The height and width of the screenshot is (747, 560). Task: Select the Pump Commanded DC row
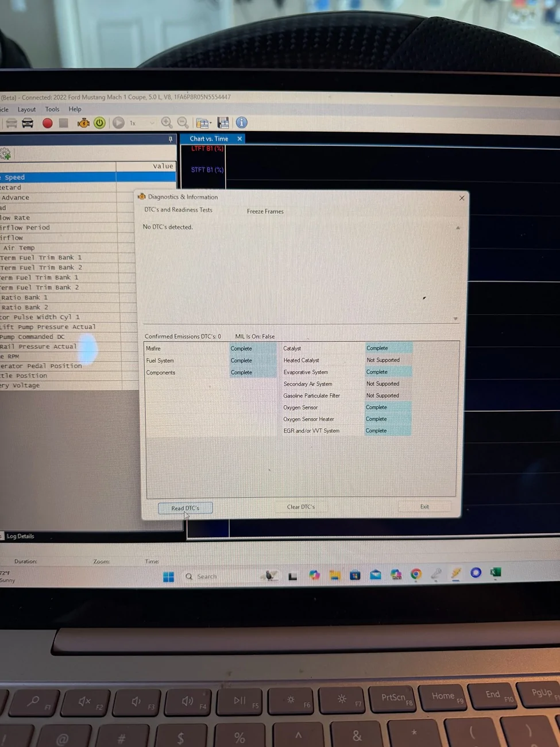(69, 337)
